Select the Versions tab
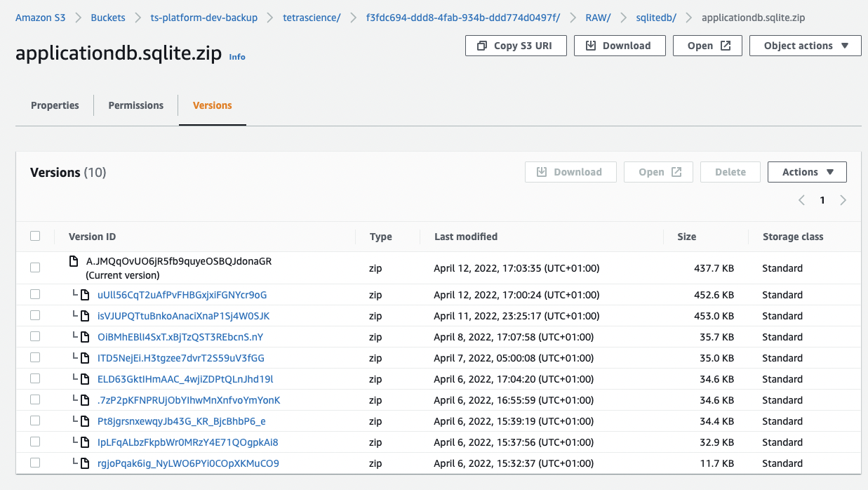Screen dimensions: 868x490 click(212, 105)
